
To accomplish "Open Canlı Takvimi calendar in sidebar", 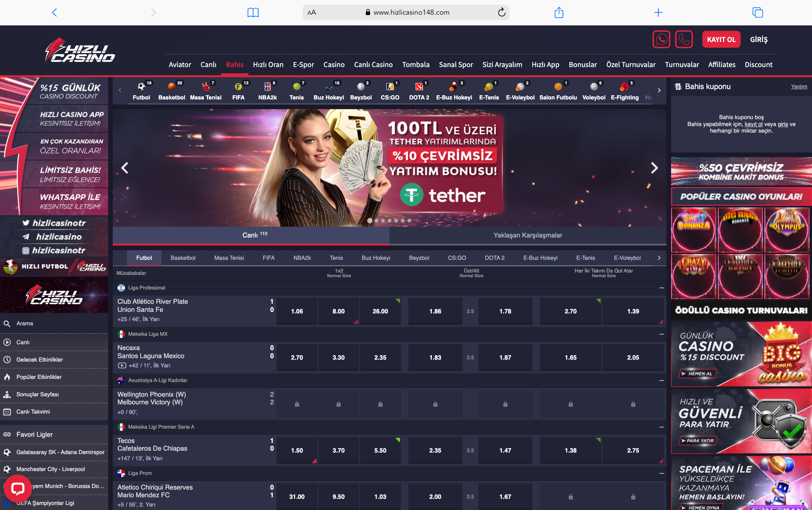I will (x=54, y=412).
